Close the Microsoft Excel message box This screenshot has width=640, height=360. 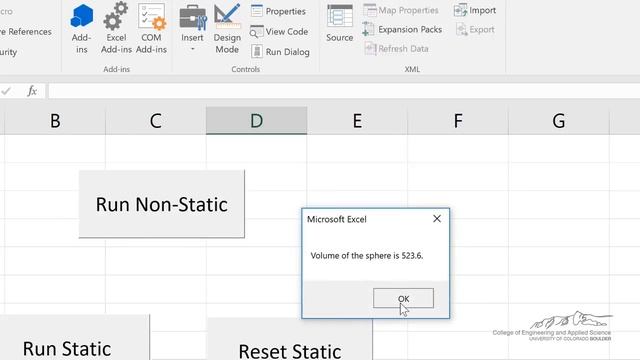(437, 219)
